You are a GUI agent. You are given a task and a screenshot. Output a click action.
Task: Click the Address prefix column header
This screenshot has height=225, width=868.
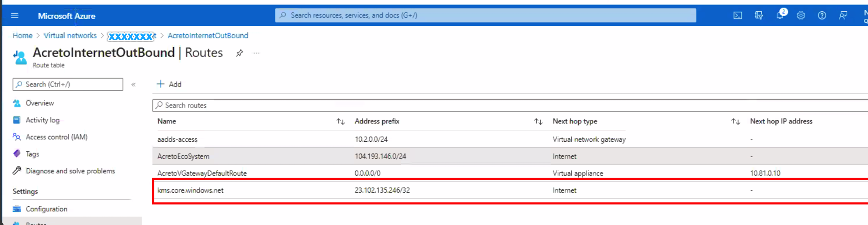[377, 121]
